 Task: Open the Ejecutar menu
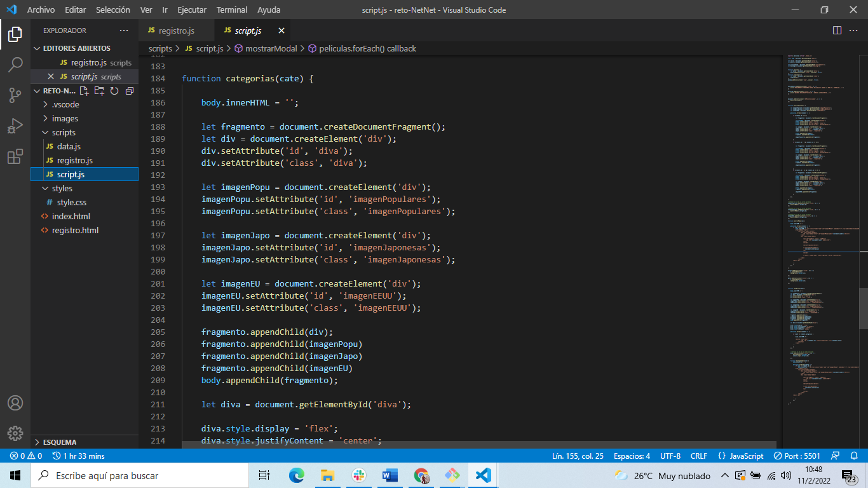point(192,10)
